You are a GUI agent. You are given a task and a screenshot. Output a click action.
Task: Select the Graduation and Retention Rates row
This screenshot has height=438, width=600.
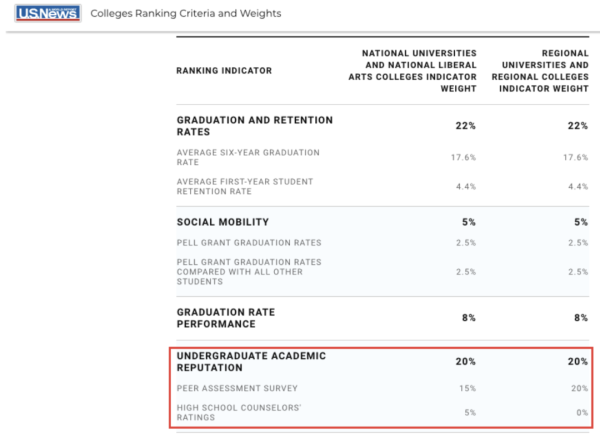[383, 126]
